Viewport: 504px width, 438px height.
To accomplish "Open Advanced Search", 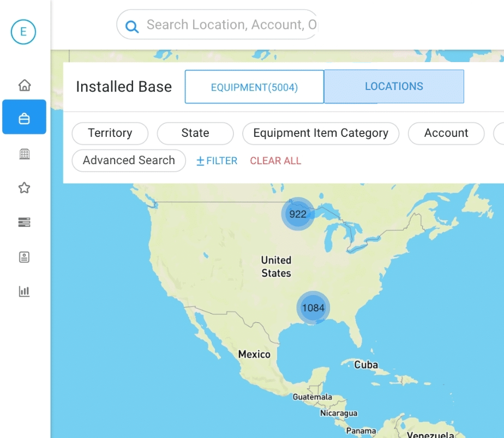I will (128, 160).
